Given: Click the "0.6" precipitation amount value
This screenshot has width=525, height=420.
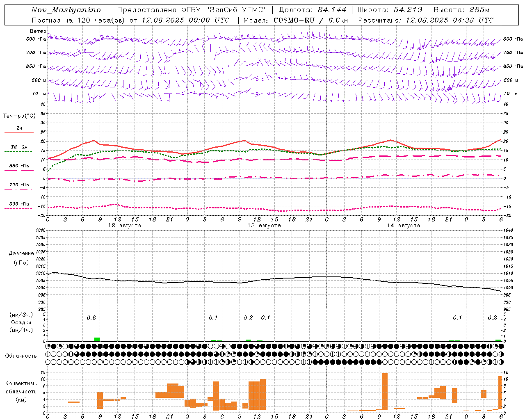Looking at the screenshot, I should [x=91, y=318].
